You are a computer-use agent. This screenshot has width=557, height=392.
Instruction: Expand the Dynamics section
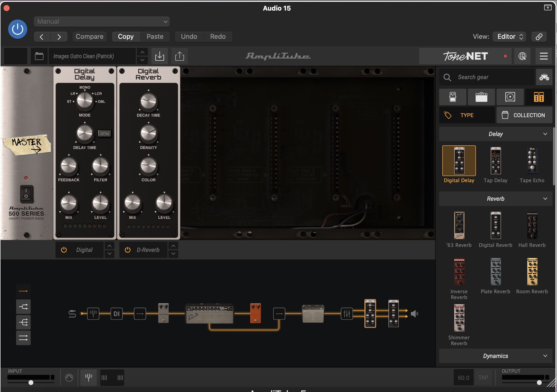tap(496, 356)
